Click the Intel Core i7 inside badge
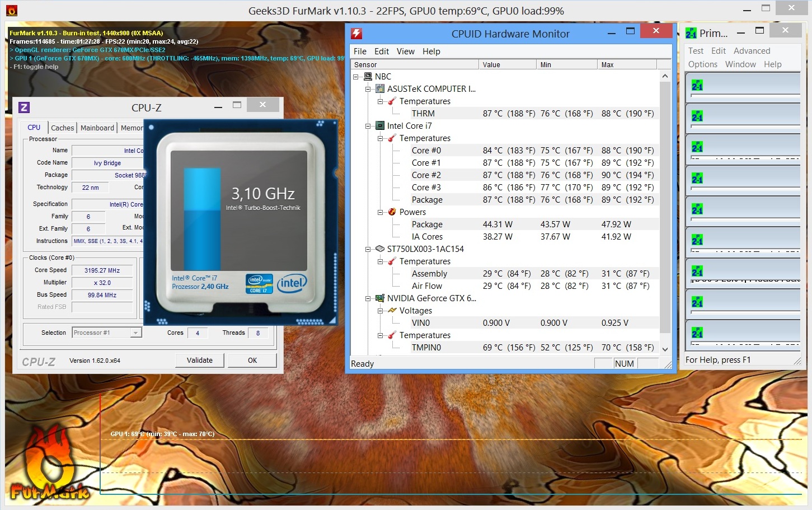 pyautogui.click(x=259, y=283)
